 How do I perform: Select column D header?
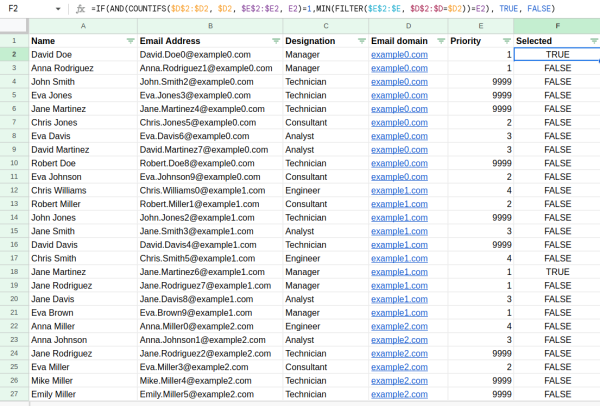tap(408, 26)
